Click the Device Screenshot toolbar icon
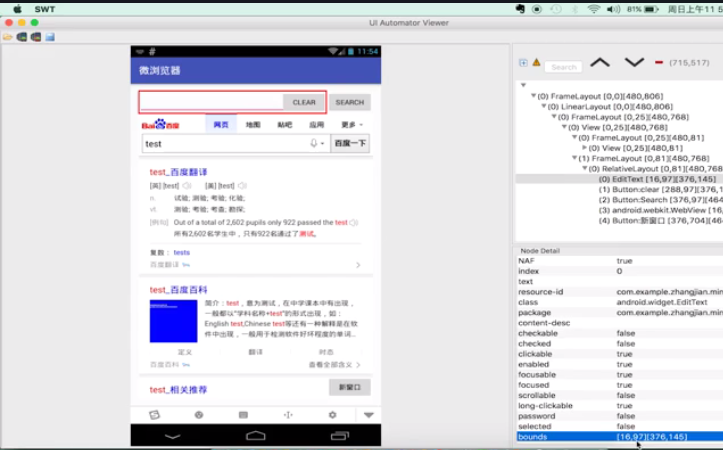This screenshot has width=723, height=450. [x=22, y=37]
